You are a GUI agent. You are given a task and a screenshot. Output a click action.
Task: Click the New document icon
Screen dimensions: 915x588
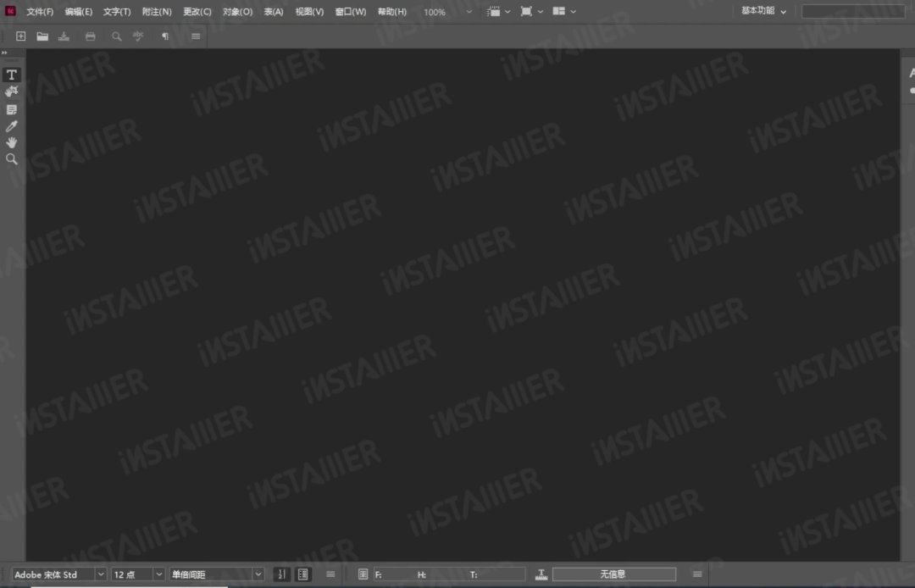pos(21,36)
